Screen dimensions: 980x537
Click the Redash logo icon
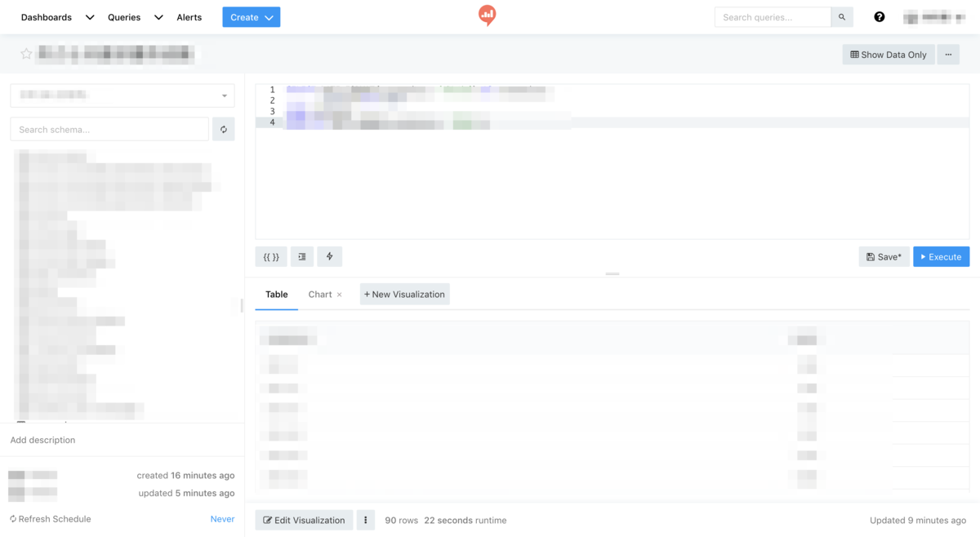click(487, 15)
